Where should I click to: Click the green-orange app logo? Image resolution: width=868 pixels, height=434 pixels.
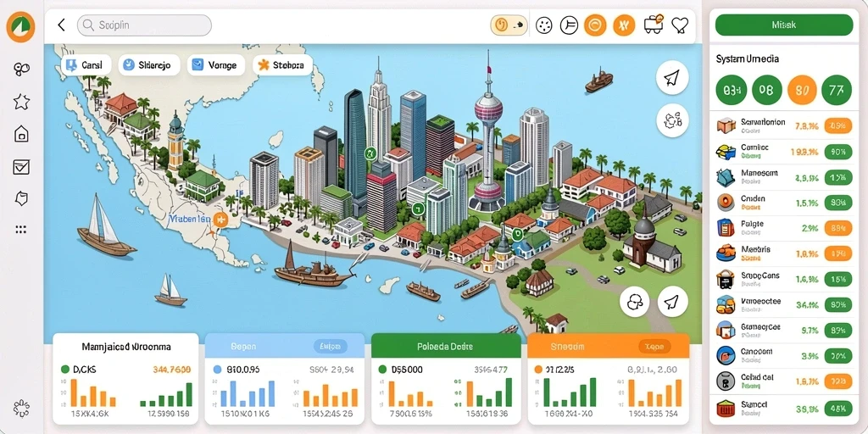[x=20, y=26]
